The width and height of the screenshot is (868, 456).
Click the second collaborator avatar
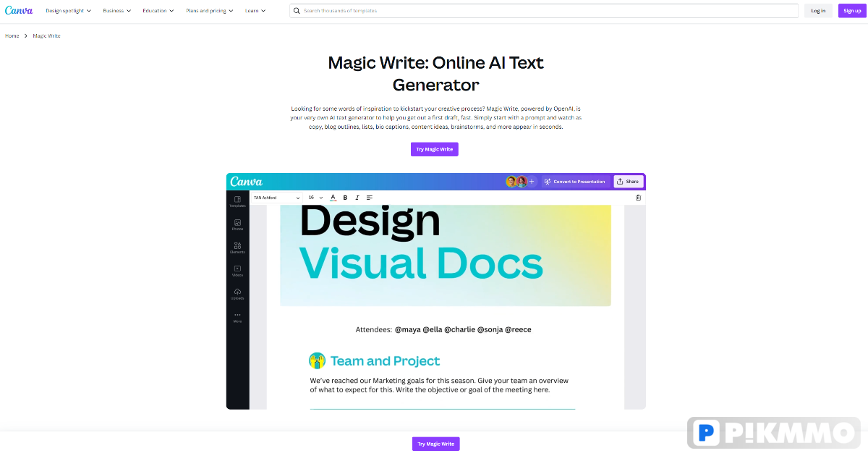coord(522,182)
